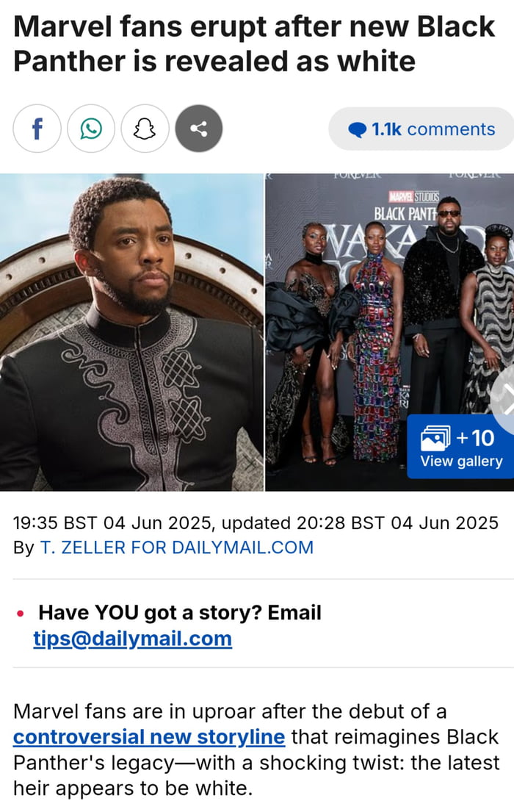Screen dimensions: 514x812
Task: Follow the controversial new storyline link
Action: tap(149, 736)
